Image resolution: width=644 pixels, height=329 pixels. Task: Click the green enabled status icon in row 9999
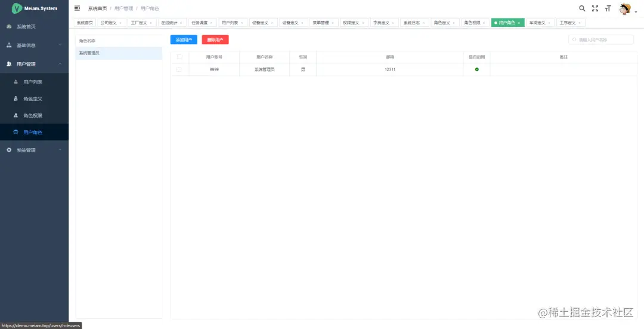click(477, 69)
